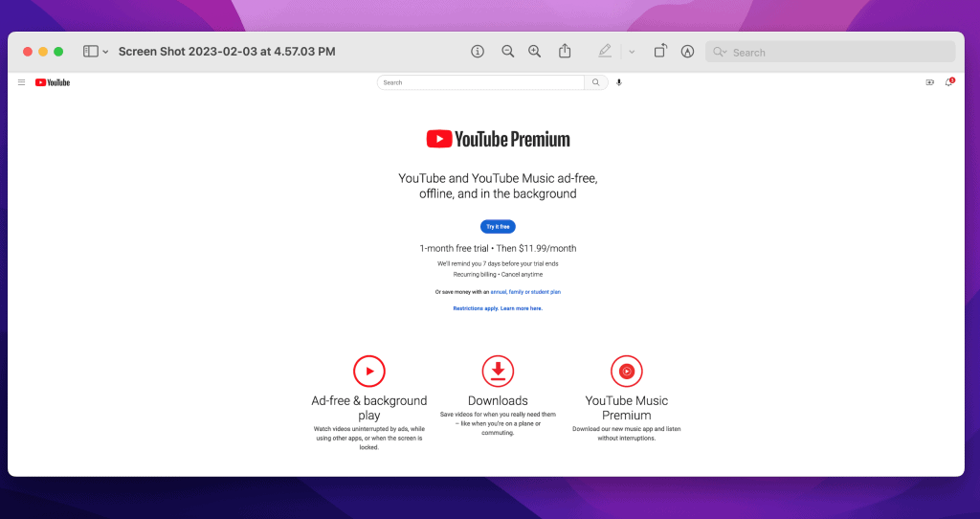Zoom out using the magnifier minus icon
The width and height of the screenshot is (980, 519).
pos(507,52)
